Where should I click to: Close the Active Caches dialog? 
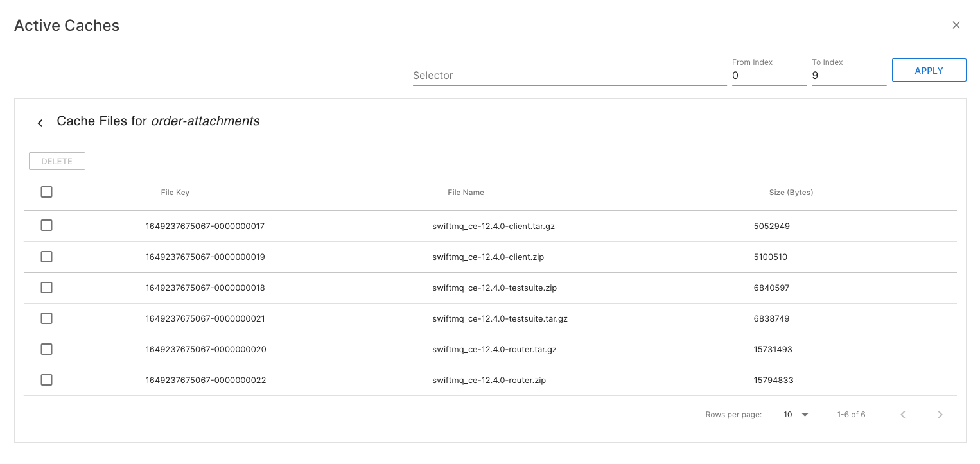956,26
